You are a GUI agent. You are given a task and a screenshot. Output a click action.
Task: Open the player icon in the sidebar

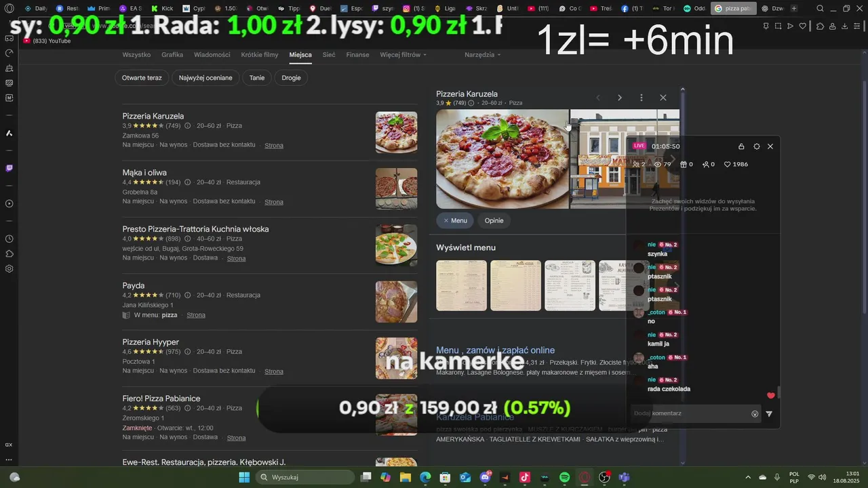[x=9, y=203]
